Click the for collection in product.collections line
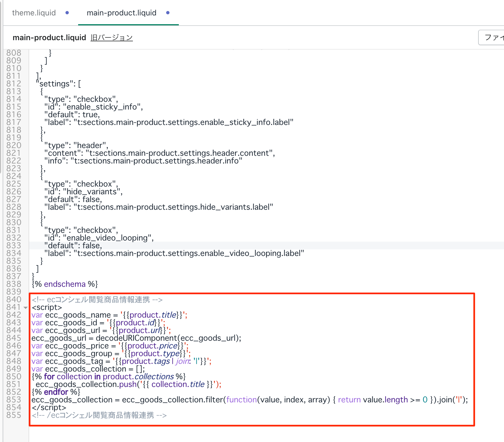Screen dimensions: 504x442 coord(109,376)
